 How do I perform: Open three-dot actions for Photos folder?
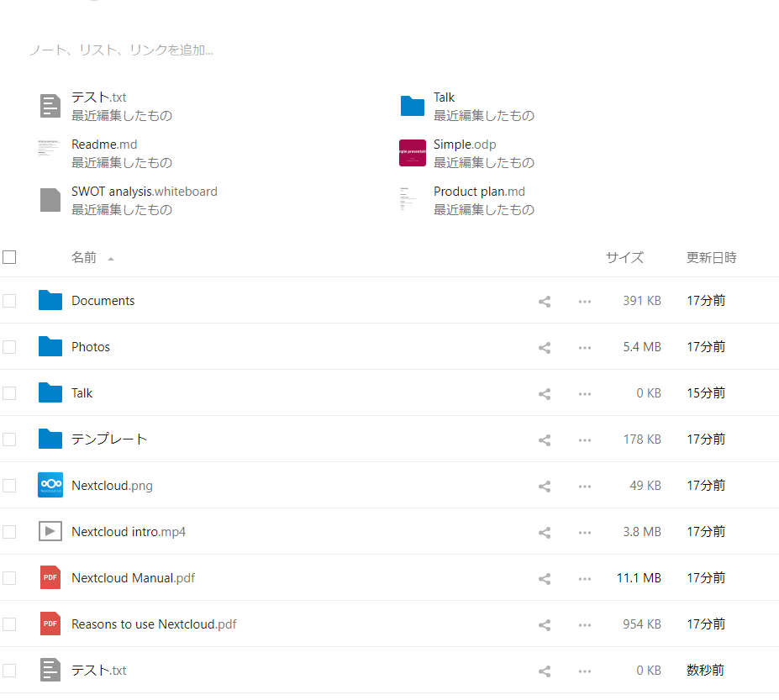coord(585,347)
